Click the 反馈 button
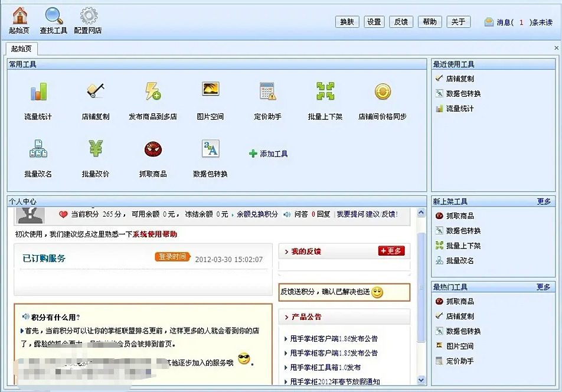 (401, 22)
